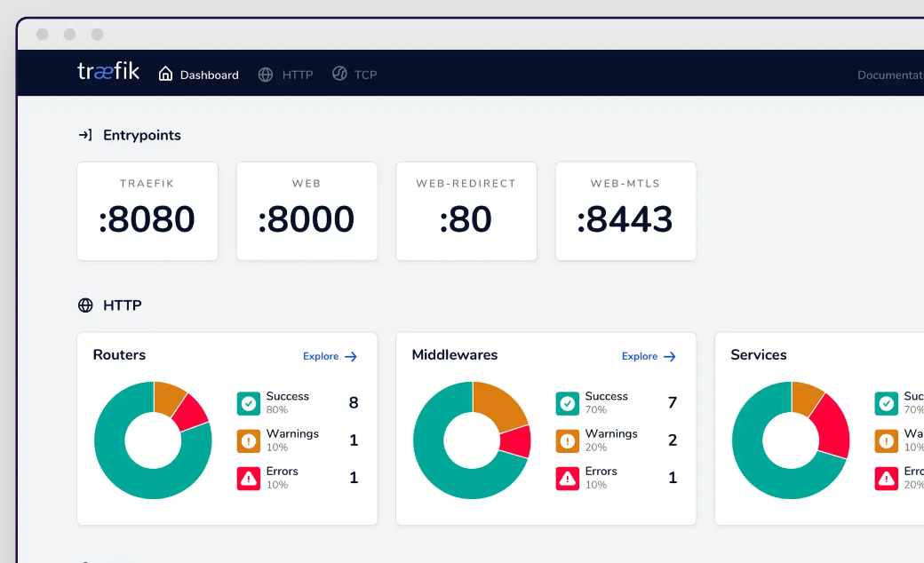
Task: Click the Dashboard home icon
Action: coord(165,74)
